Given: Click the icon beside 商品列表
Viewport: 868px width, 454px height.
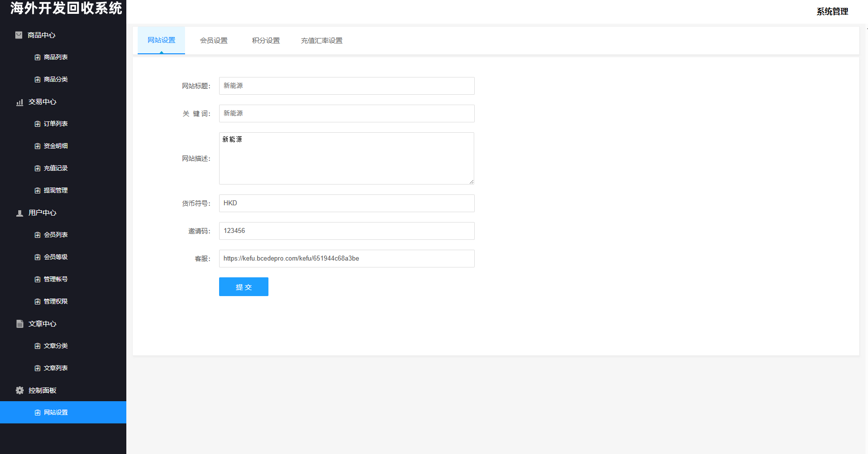Looking at the screenshot, I should [37, 57].
